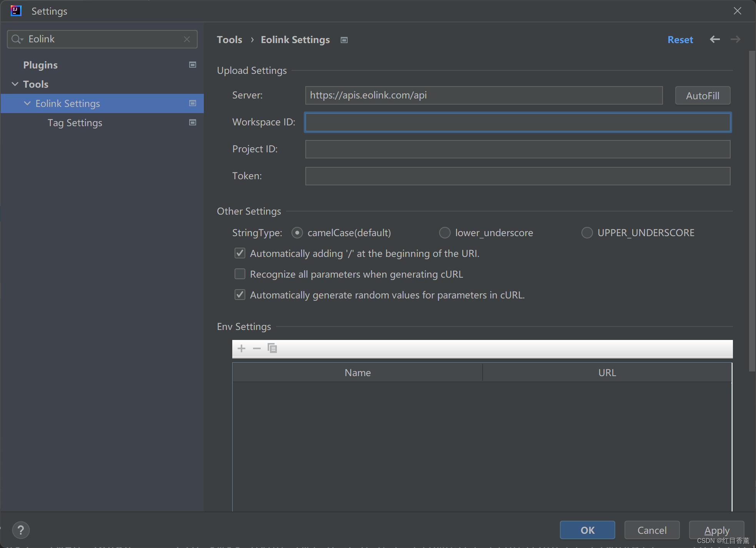
Task: Click the Tools breadcrumb link
Action: tap(229, 40)
